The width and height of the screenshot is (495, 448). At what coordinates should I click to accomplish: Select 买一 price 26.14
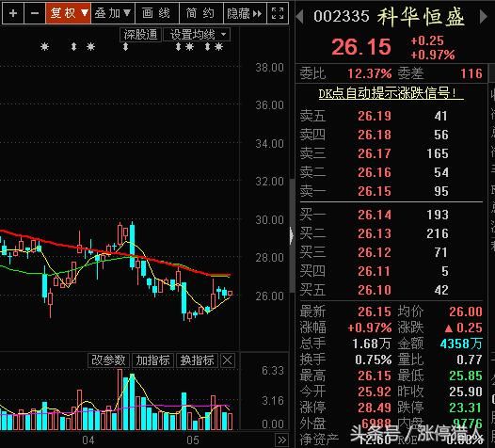375,215
